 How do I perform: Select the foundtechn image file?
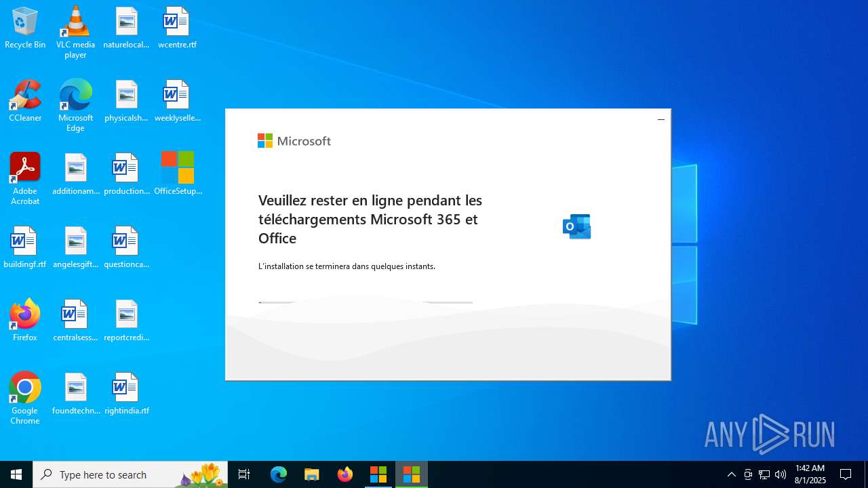(75, 394)
